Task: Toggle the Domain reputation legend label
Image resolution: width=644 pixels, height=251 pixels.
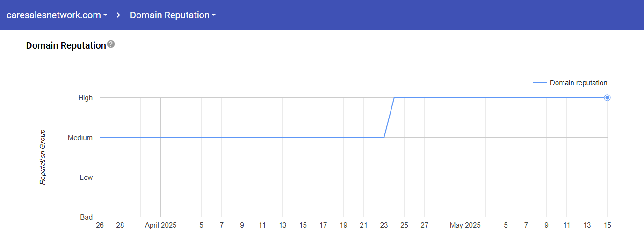Action: [x=579, y=83]
